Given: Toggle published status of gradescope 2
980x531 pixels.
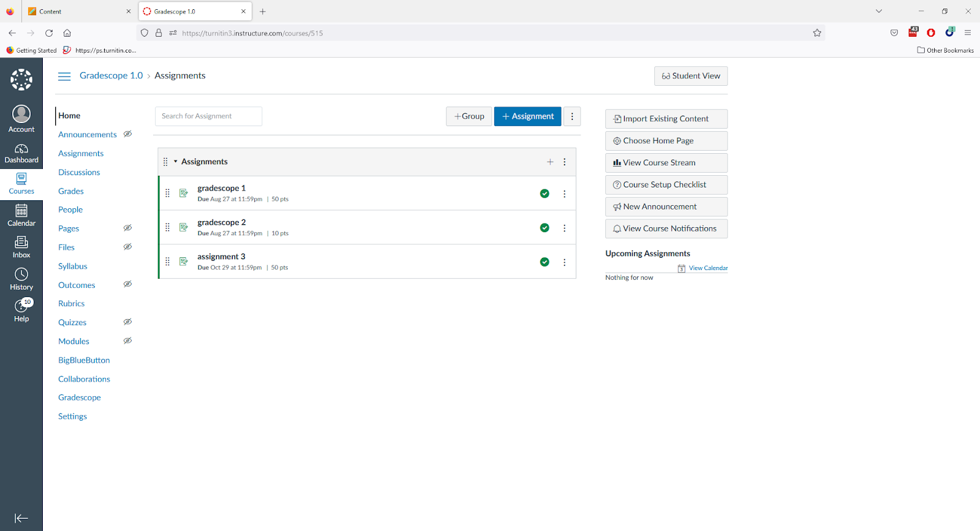Looking at the screenshot, I should coord(545,228).
